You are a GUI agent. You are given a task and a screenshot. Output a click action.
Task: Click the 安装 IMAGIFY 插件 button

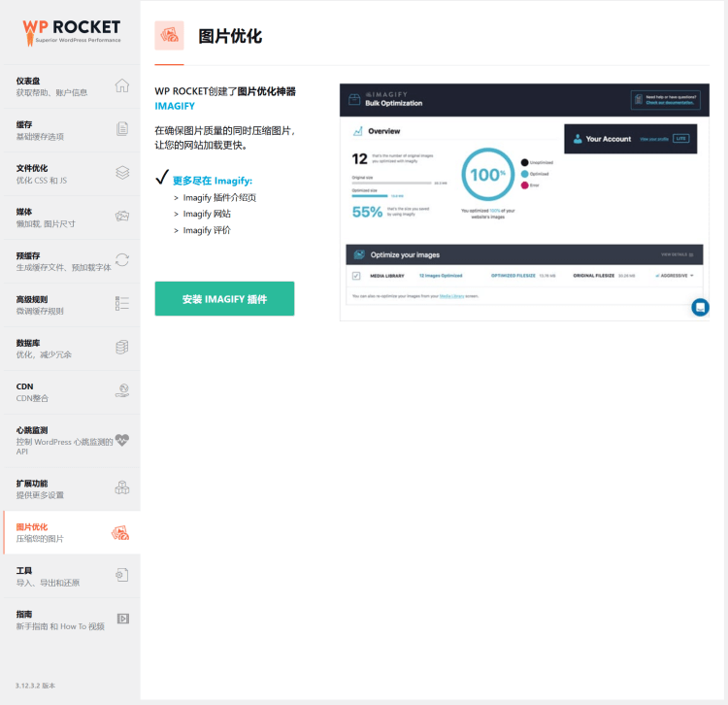pos(224,299)
